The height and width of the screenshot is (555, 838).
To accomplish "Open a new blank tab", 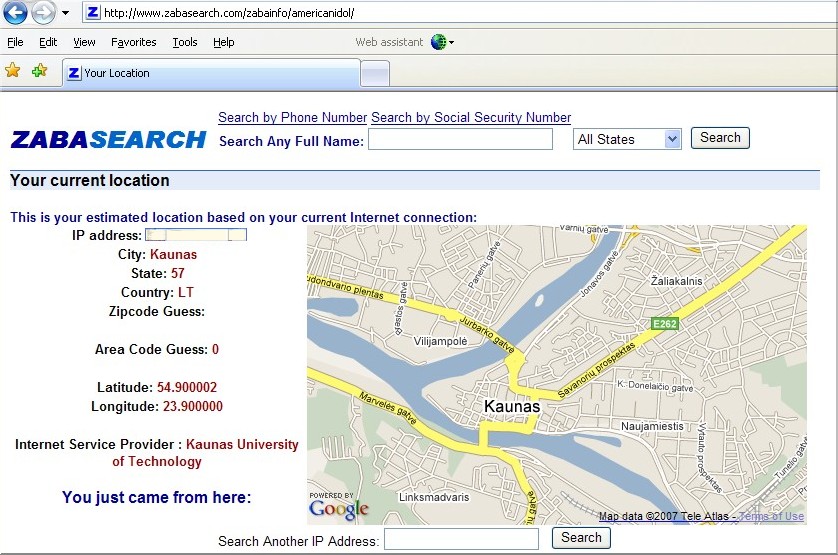I will click(375, 74).
